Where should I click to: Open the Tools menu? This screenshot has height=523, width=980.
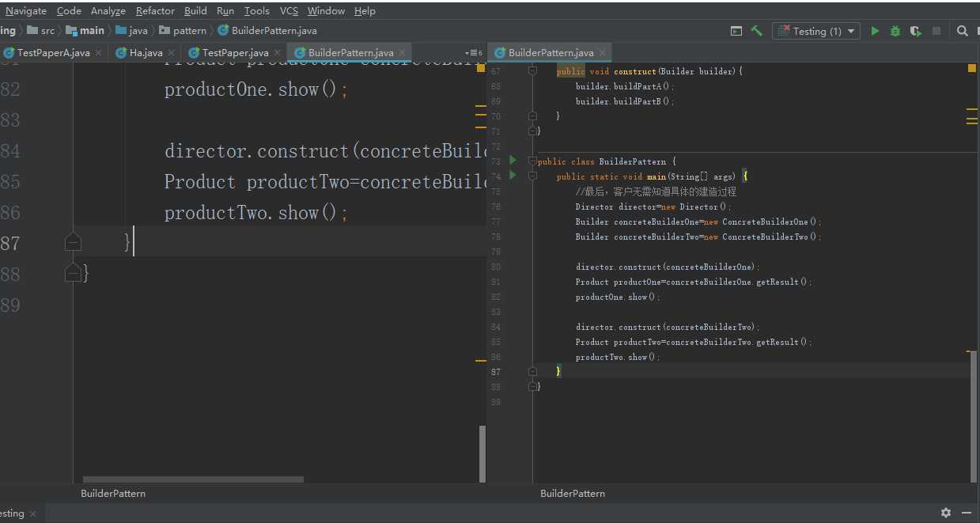point(257,11)
